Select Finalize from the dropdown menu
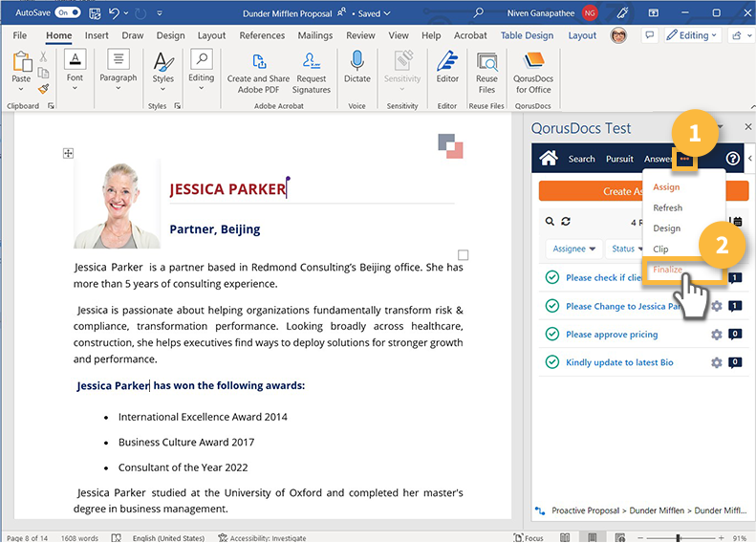 coord(667,270)
